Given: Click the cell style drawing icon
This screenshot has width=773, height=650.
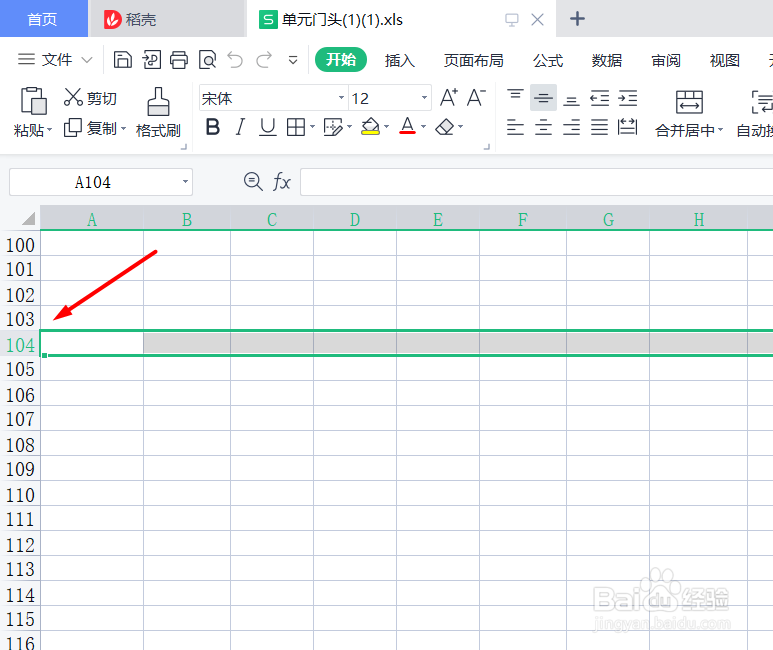Looking at the screenshot, I should [333, 127].
